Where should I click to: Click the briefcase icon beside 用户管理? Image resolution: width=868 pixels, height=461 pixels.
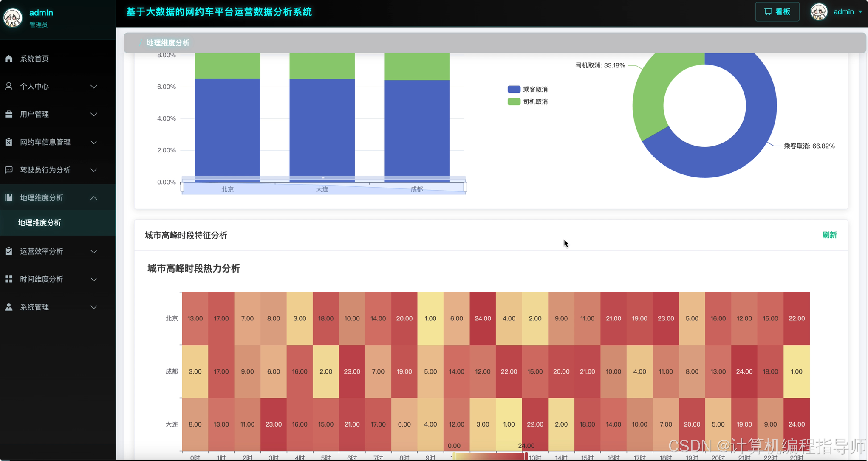tap(8, 114)
